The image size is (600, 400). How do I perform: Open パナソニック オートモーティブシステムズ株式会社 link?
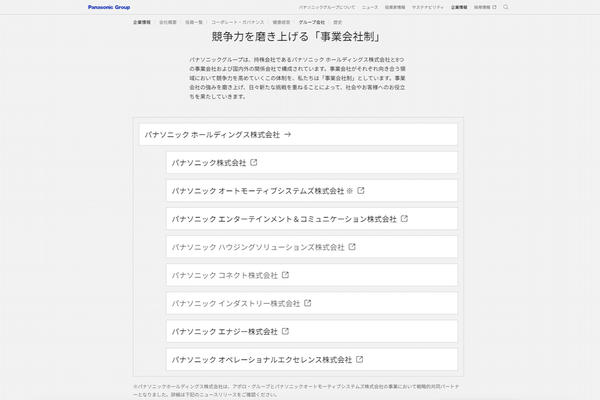[x=312, y=191]
